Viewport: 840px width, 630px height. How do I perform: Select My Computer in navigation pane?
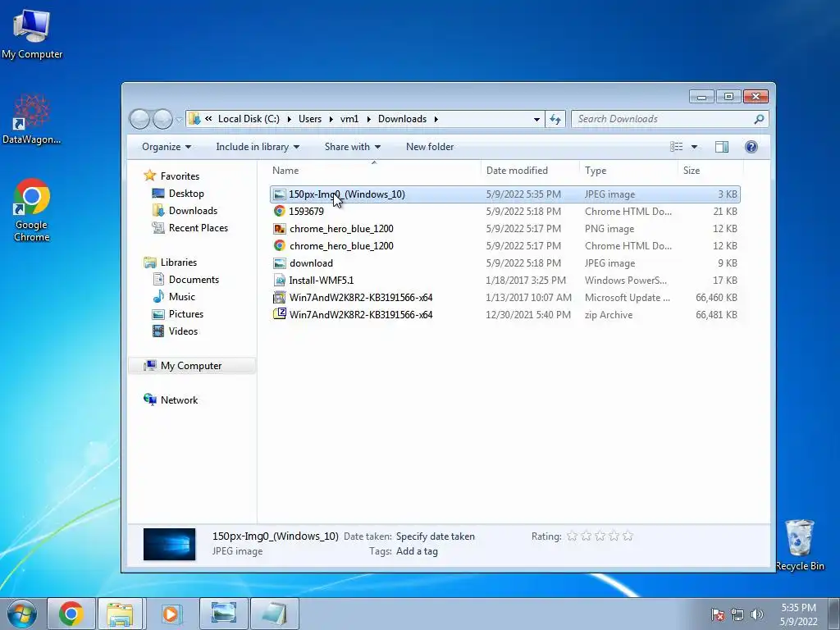coord(190,366)
